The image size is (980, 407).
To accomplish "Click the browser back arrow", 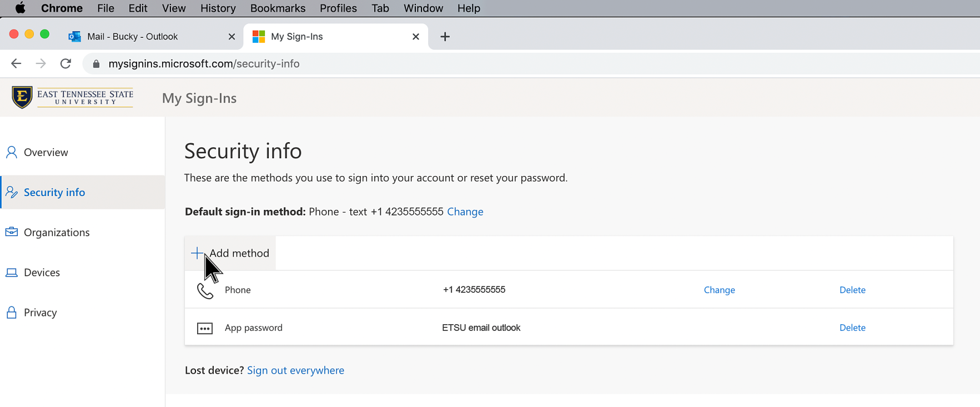I will pos(16,64).
